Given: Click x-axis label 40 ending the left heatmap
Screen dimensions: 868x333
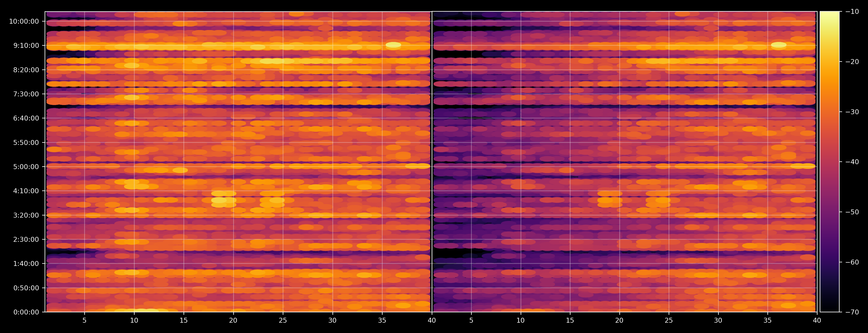Looking at the screenshot, I should [432, 321].
